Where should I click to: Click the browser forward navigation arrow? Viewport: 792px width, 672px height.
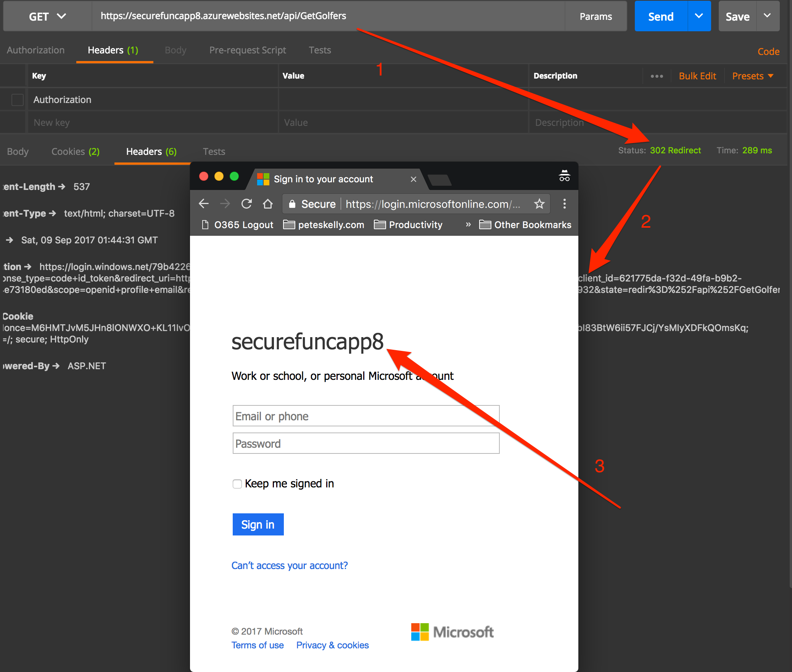pos(225,204)
